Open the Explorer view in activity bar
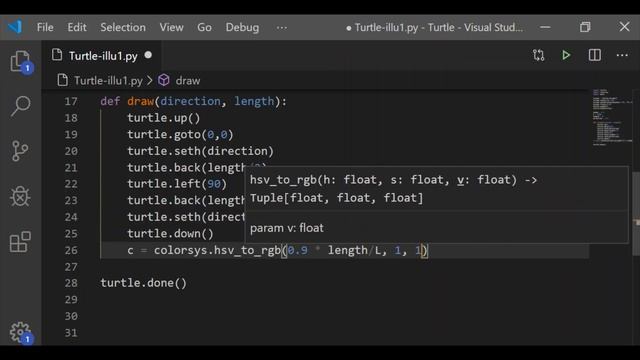Image resolution: width=640 pixels, height=360 pixels. coord(20,62)
